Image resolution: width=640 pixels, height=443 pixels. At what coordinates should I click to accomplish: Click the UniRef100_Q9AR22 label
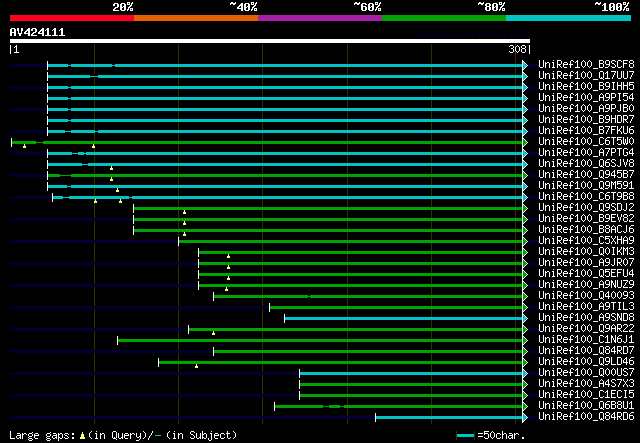point(586,329)
